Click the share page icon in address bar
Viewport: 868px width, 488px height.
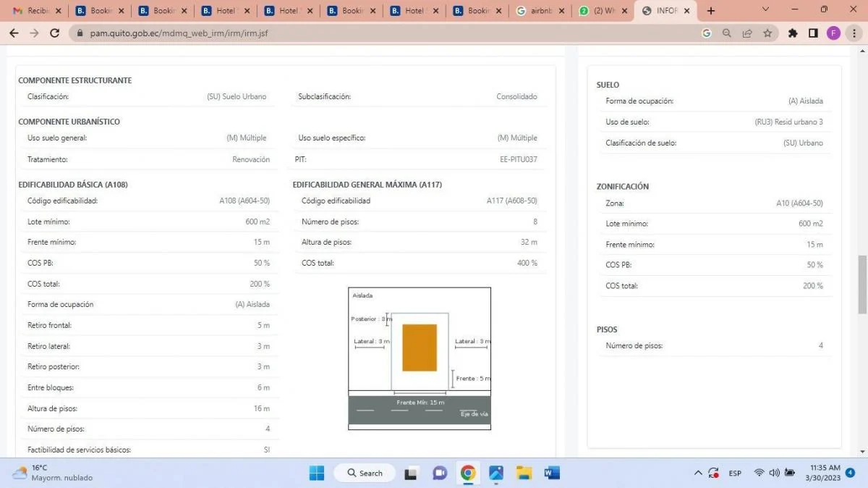[747, 33]
